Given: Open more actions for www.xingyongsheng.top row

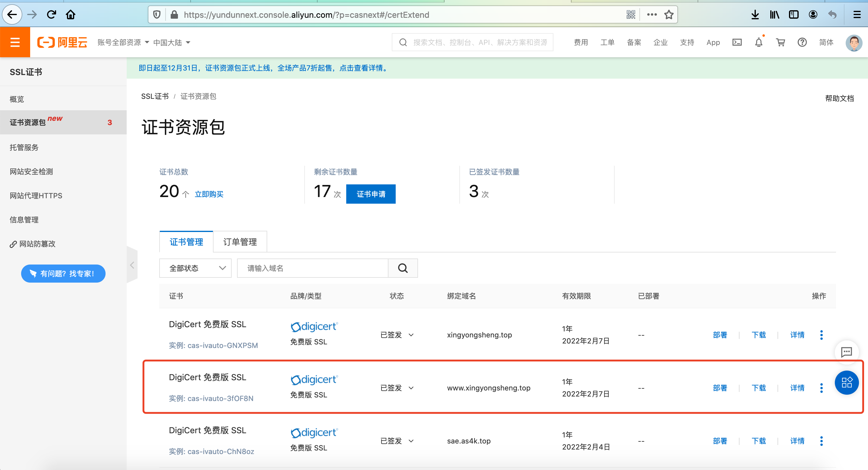Looking at the screenshot, I should (x=822, y=388).
